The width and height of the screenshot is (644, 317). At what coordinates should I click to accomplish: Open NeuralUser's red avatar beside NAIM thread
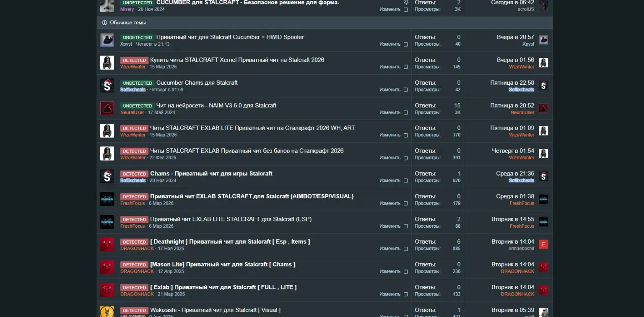(x=107, y=108)
